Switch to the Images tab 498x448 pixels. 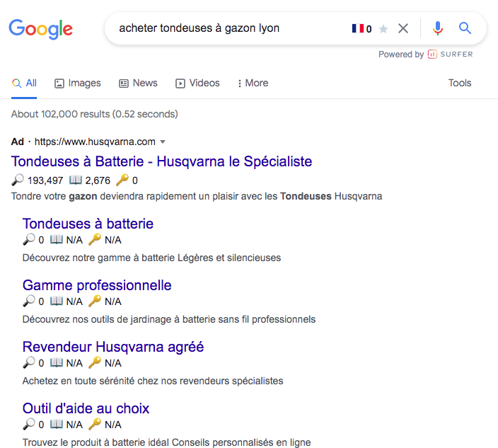click(78, 84)
